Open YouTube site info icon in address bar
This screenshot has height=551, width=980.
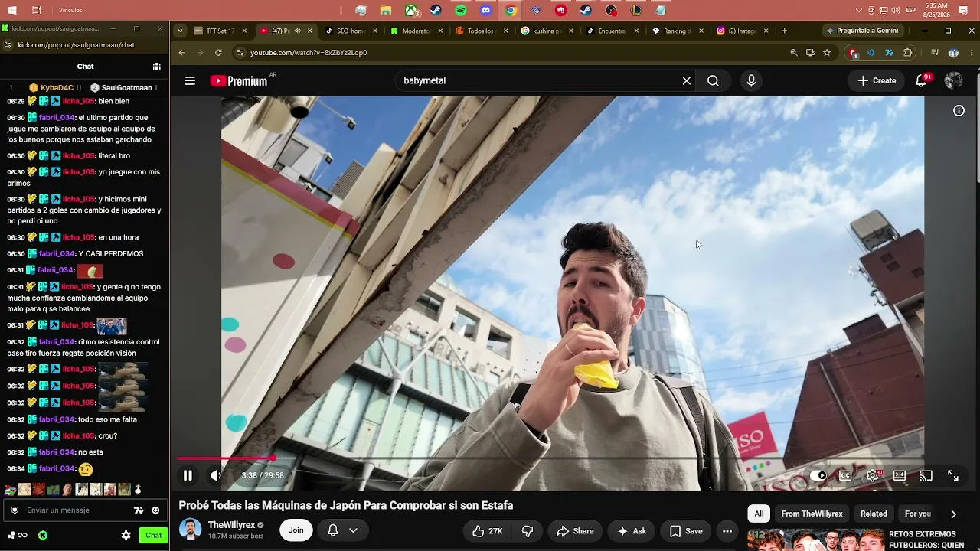[x=240, y=53]
